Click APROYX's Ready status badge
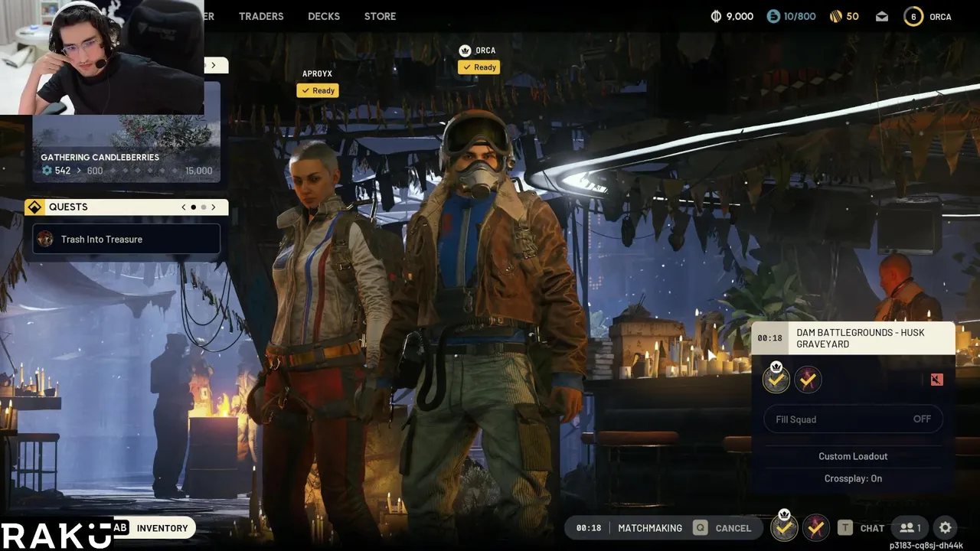980x551 pixels. pyautogui.click(x=318, y=90)
